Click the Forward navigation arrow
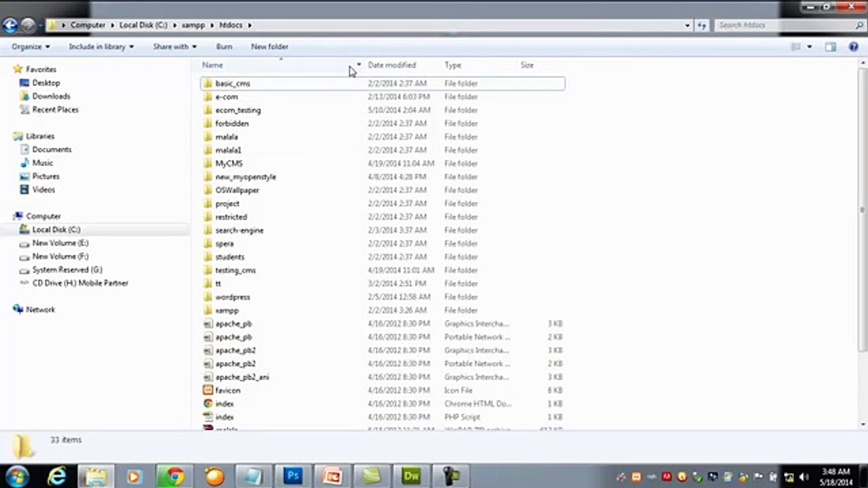 pos(28,25)
